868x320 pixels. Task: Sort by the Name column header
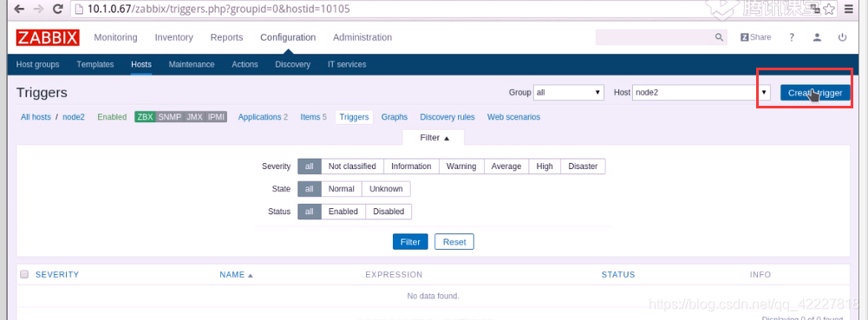coord(236,275)
